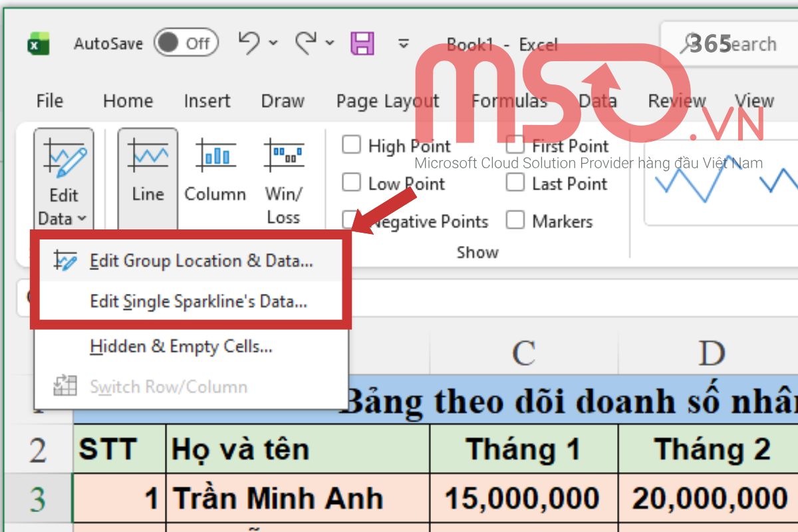Undo the last action
This screenshot has height=532, width=798.
click(249, 43)
